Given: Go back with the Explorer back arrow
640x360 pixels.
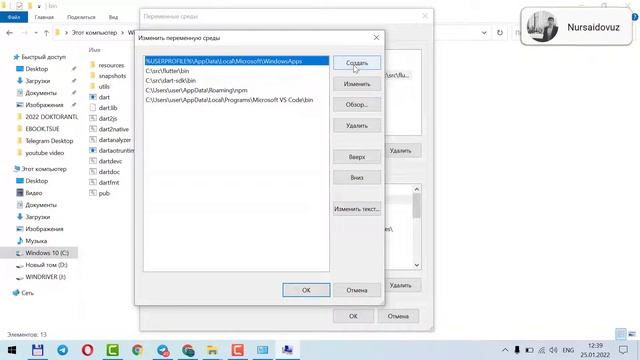Looking at the screenshot, I should coord(10,33).
